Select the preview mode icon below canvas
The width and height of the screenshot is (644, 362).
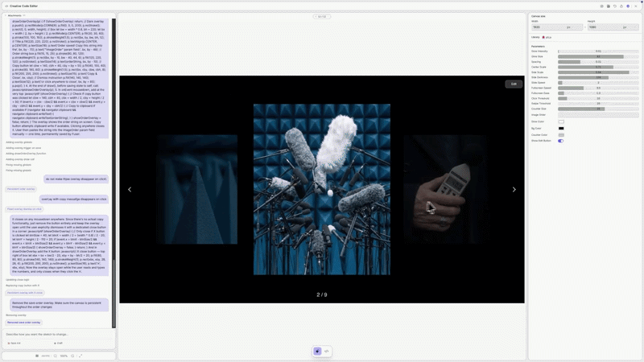click(x=317, y=352)
